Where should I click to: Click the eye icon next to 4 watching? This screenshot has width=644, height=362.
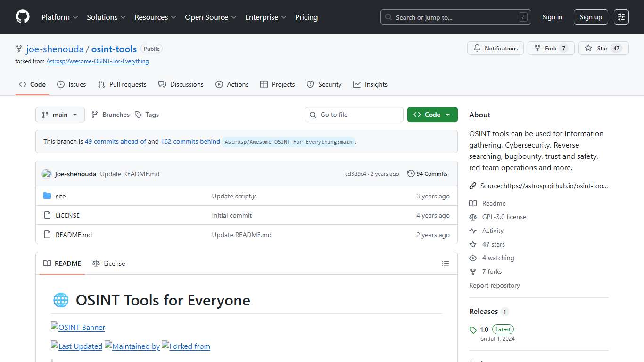473,258
